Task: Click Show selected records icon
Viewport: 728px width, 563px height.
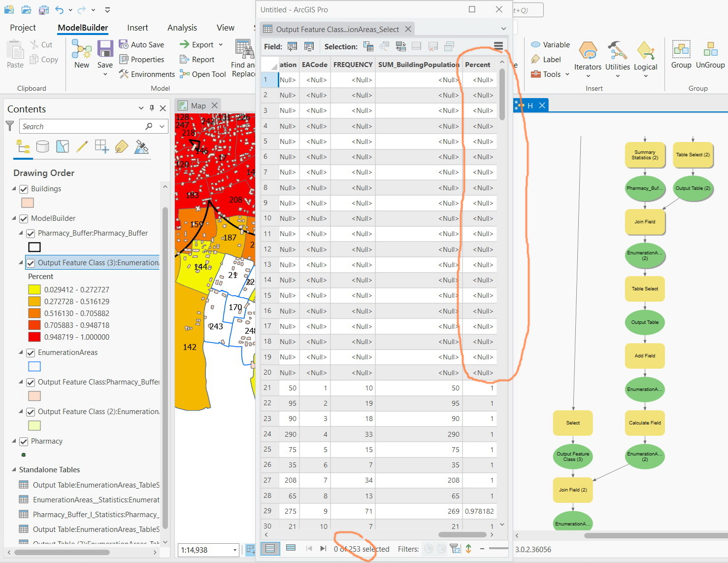Action: [x=291, y=548]
